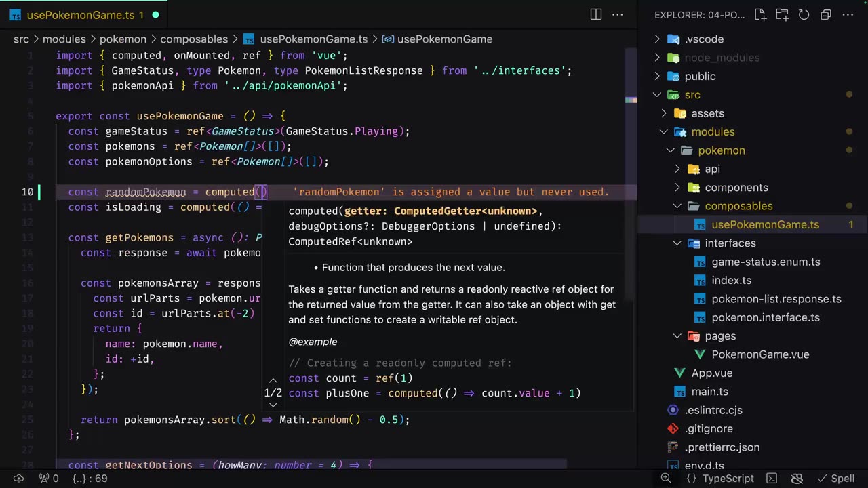Collapse all folders in Explorer
The height and width of the screenshot is (488, 868).
click(x=825, y=14)
